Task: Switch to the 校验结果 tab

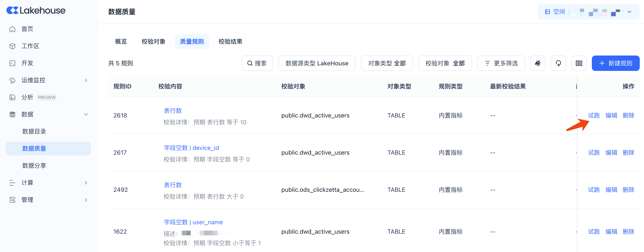Action: (x=230, y=41)
